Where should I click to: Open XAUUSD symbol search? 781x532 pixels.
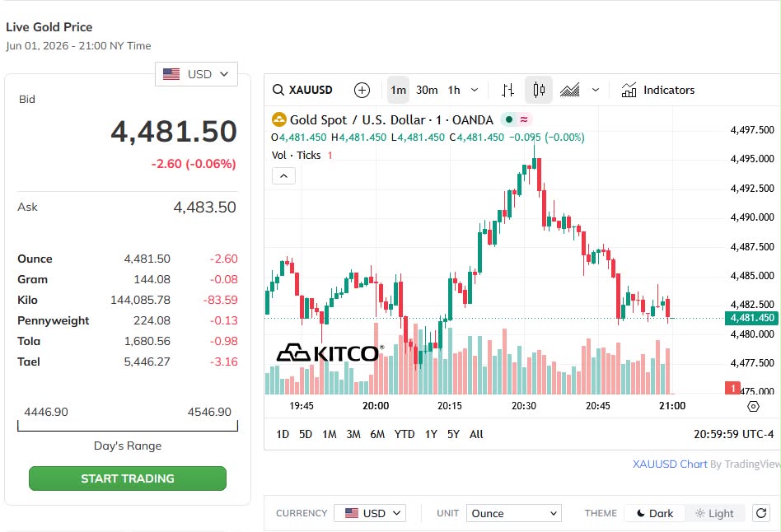(302, 90)
